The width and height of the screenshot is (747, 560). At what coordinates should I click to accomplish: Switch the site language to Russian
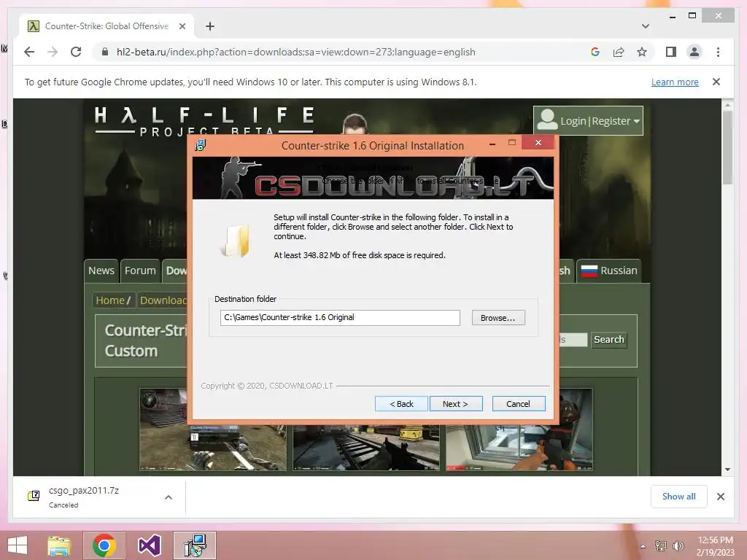coord(609,271)
